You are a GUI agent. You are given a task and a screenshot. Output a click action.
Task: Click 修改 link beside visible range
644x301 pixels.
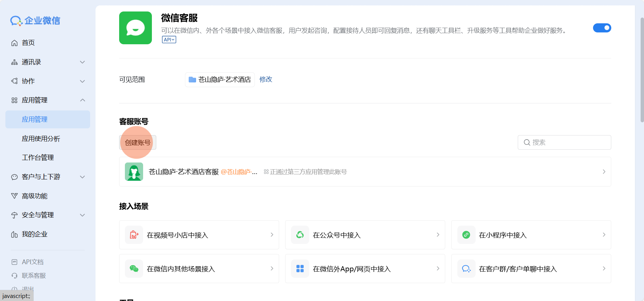(266, 79)
